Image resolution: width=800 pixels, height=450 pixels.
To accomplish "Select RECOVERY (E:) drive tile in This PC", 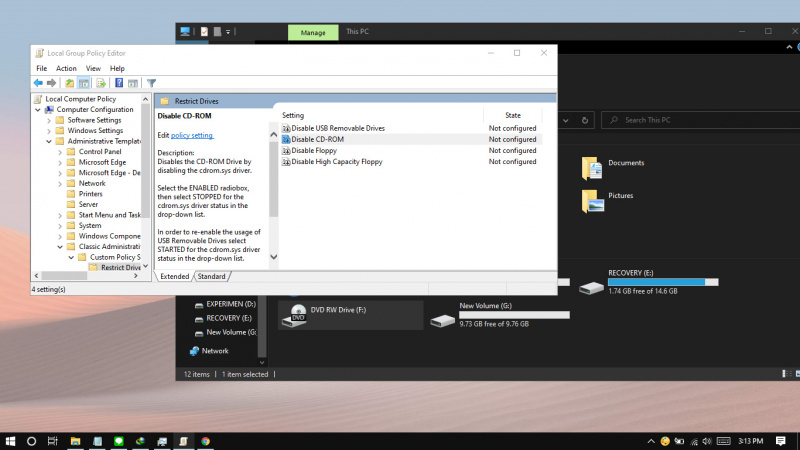I will [648, 282].
